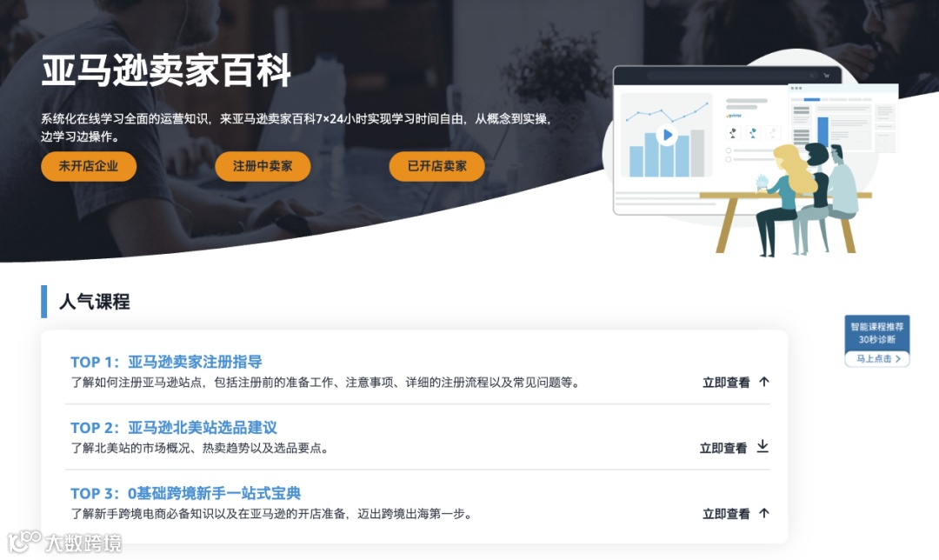Click the play button in the banner illustration

click(x=667, y=135)
